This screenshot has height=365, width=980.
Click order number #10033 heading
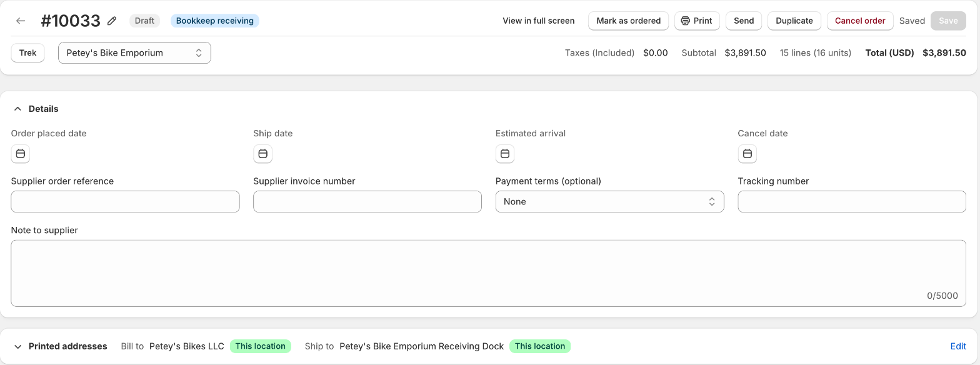pos(71,21)
